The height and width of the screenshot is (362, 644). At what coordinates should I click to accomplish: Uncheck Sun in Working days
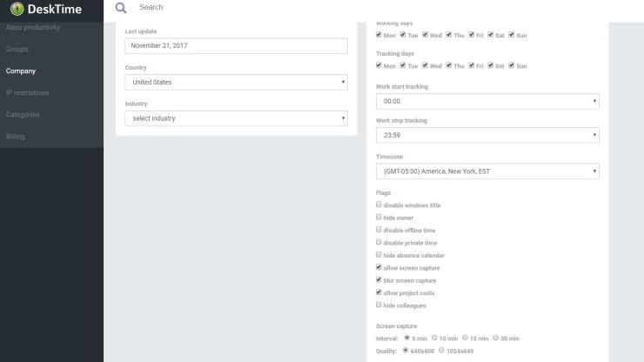512,35
